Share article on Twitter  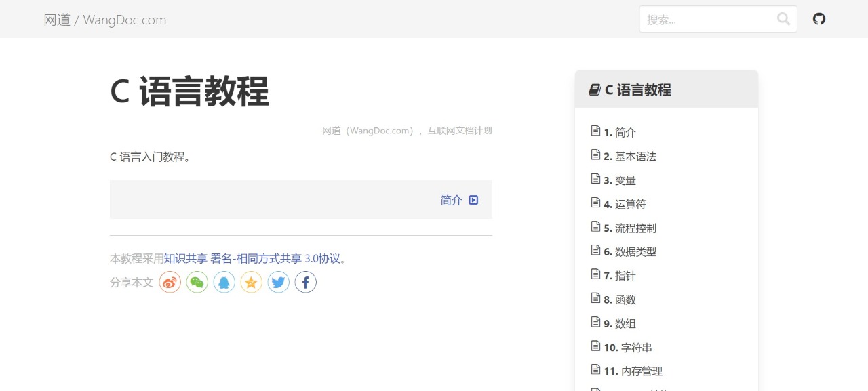(x=278, y=282)
